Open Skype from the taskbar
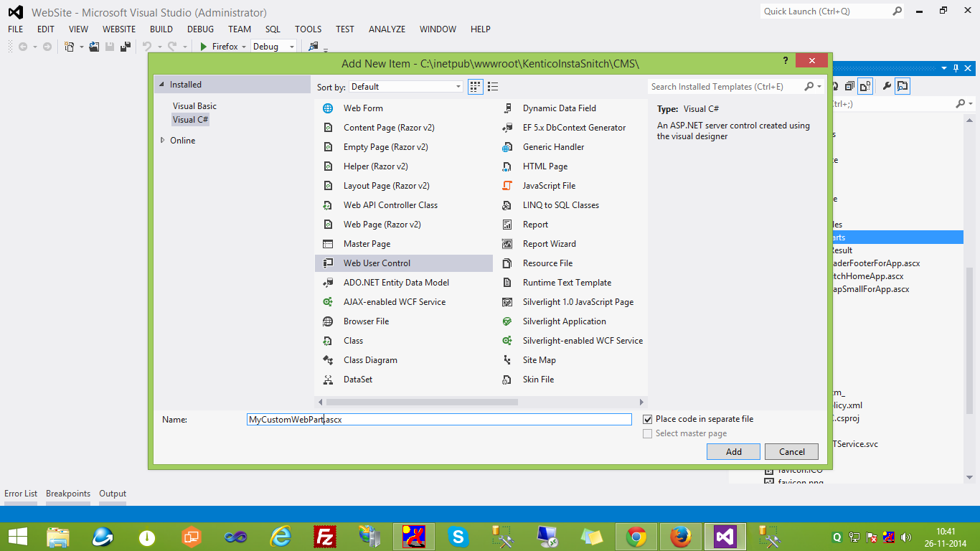The height and width of the screenshot is (551, 980). (457, 536)
